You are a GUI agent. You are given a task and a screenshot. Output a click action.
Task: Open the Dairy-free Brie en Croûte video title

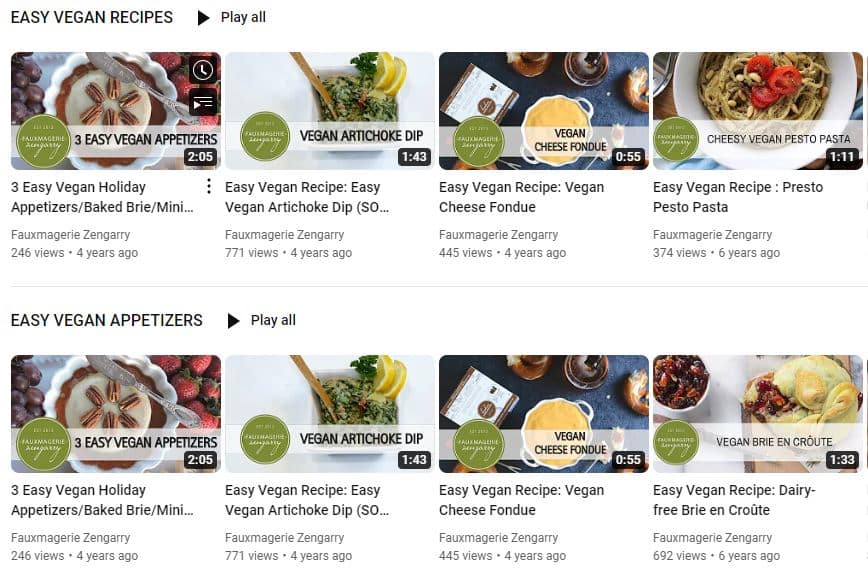tap(734, 500)
